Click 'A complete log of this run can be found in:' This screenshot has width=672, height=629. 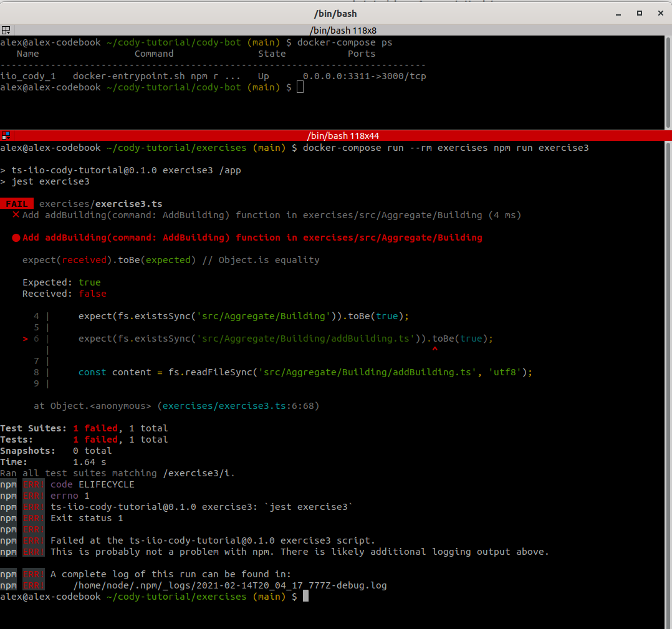click(171, 574)
